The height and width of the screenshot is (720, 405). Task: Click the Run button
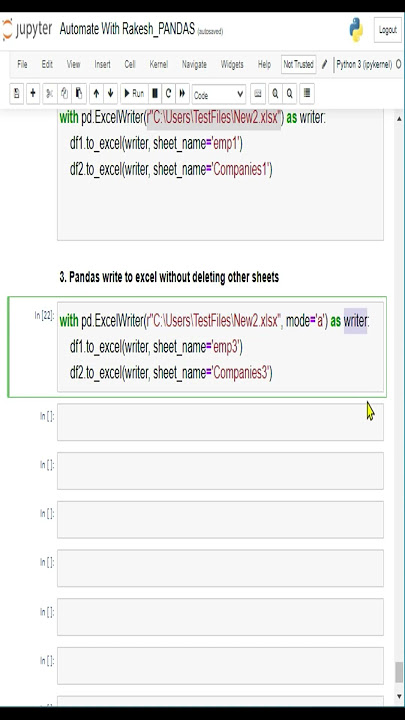(x=134, y=94)
